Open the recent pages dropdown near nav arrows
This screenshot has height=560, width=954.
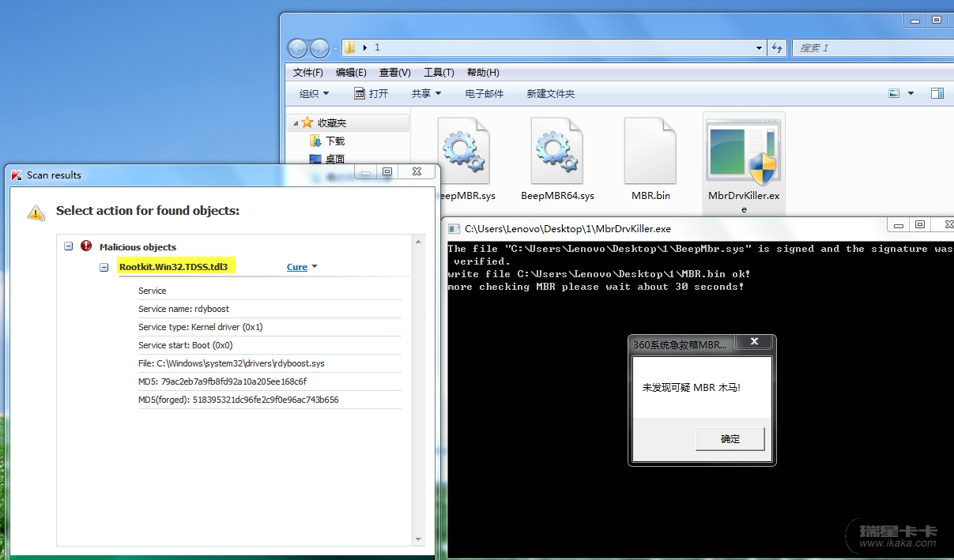click(x=335, y=48)
